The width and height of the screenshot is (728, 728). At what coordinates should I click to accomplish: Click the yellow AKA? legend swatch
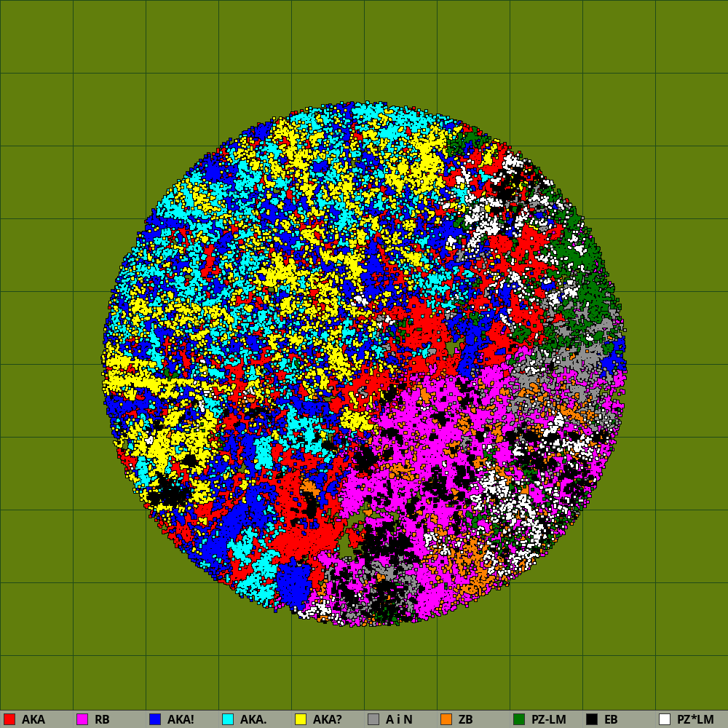click(301, 719)
